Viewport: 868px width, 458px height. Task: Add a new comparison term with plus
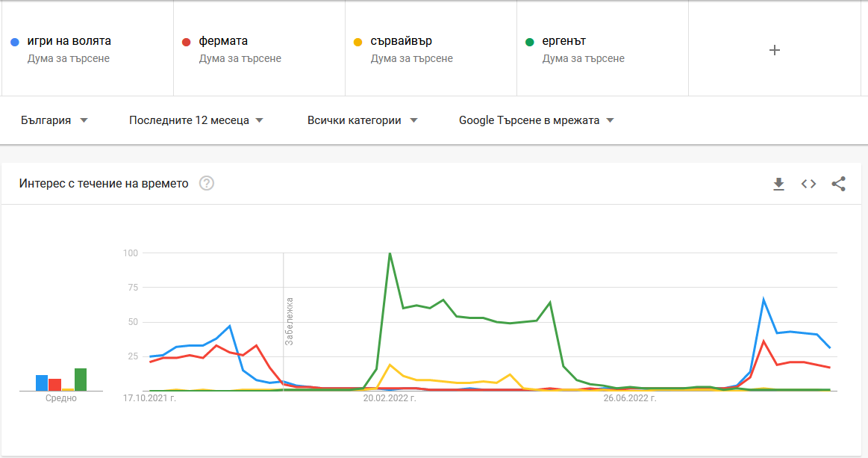click(x=775, y=50)
